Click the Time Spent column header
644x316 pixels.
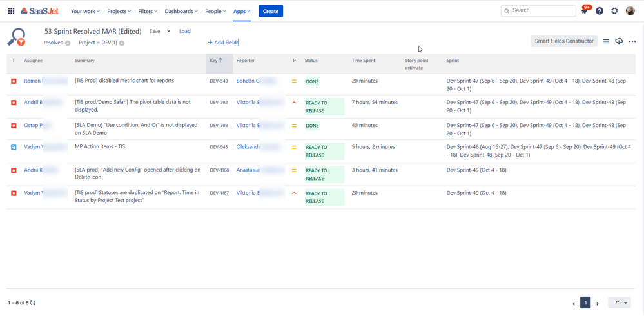pyautogui.click(x=363, y=61)
